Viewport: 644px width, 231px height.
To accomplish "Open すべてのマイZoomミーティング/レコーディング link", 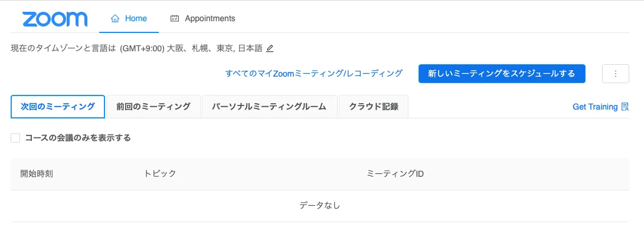I will (x=314, y=74).
